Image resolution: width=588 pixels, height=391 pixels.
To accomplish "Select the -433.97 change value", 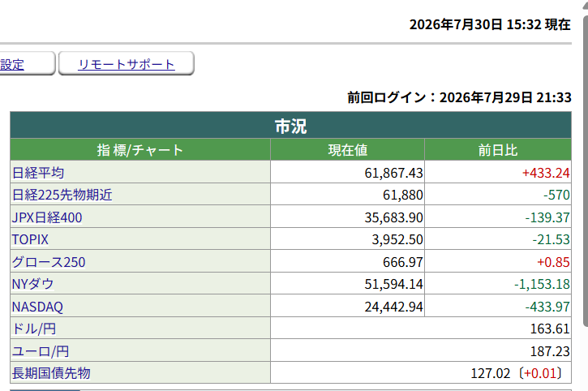I will [547, 307].
